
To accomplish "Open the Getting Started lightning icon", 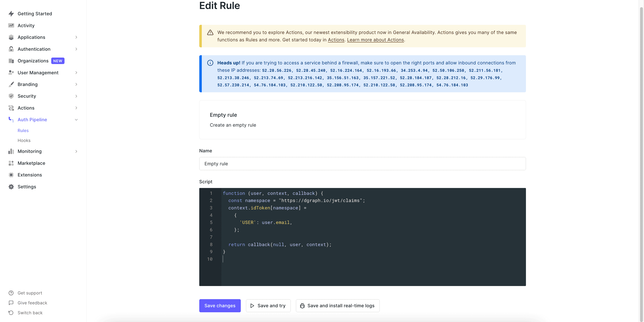I will (x=11, y=13).
